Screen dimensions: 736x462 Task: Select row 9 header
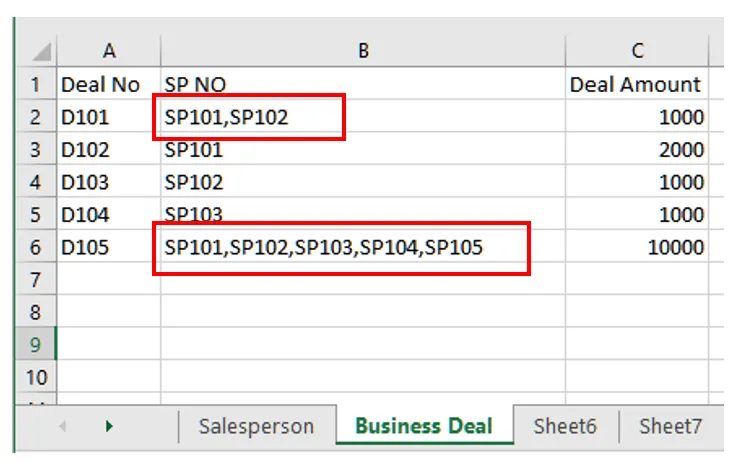pos(37,345)
